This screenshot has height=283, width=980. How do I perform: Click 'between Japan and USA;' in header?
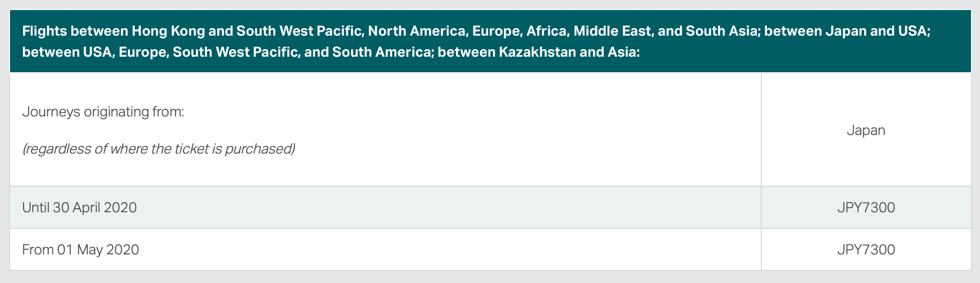[847, 31]
